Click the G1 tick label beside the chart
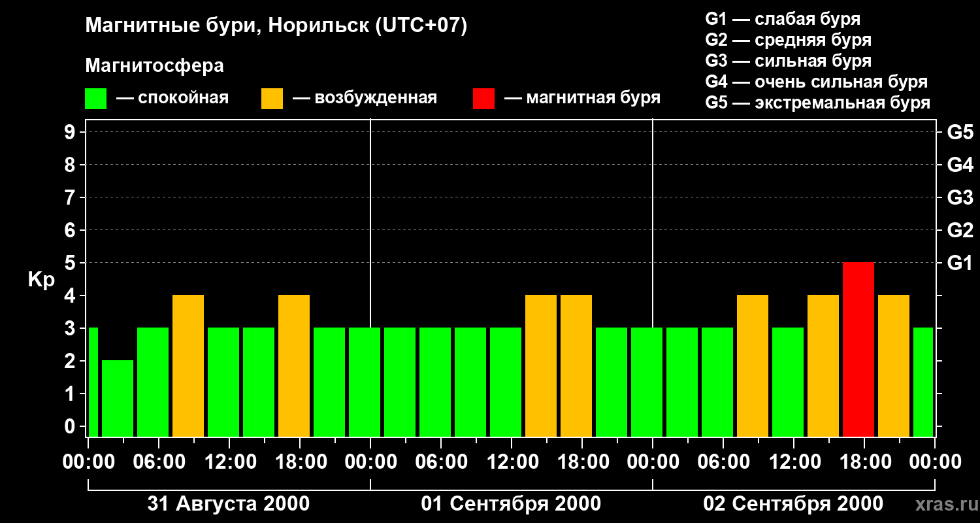Image resolution: width=980 pixels, height=523 pixels. pos(960,263)
